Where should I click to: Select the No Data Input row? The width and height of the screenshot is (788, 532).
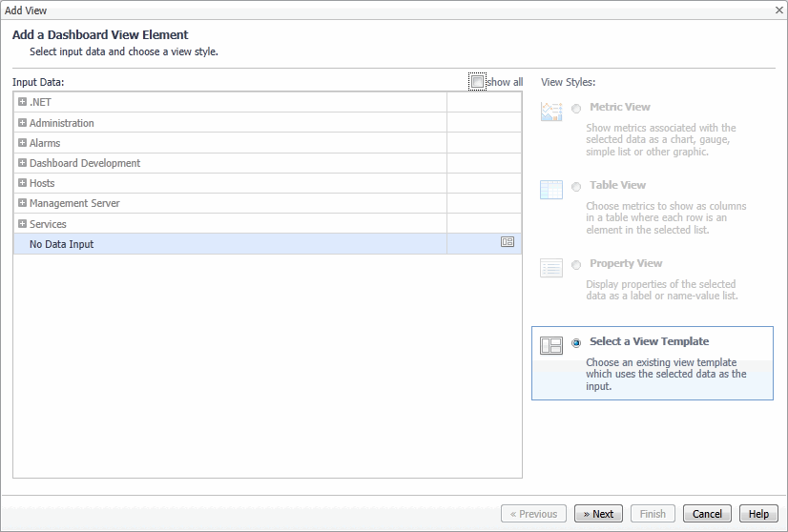coord(62,244)
